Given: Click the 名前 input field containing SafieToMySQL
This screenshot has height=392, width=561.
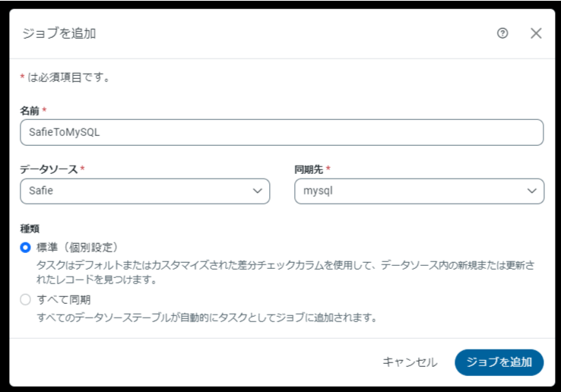Looking at the screenshot, I should click(x=281, y=132).
